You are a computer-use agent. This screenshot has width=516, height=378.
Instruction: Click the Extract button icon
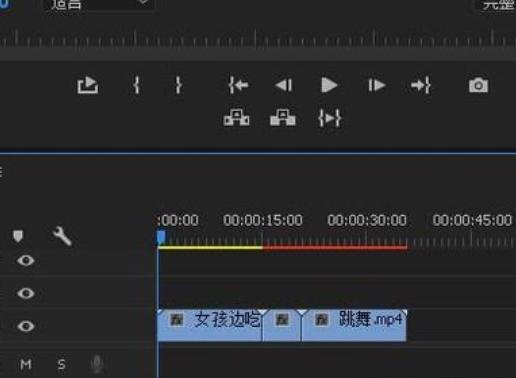pyautogui.click(x=283, y=117)
